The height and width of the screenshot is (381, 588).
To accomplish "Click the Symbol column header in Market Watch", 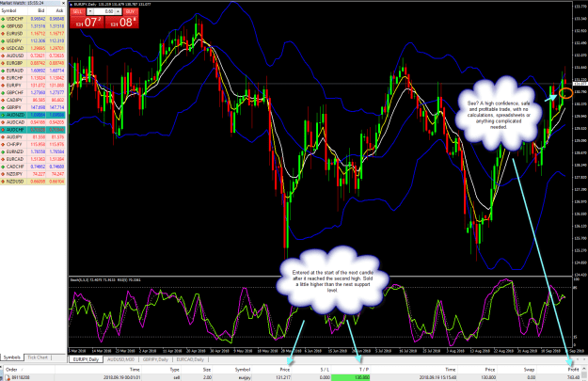I will [x=9, y=11].
